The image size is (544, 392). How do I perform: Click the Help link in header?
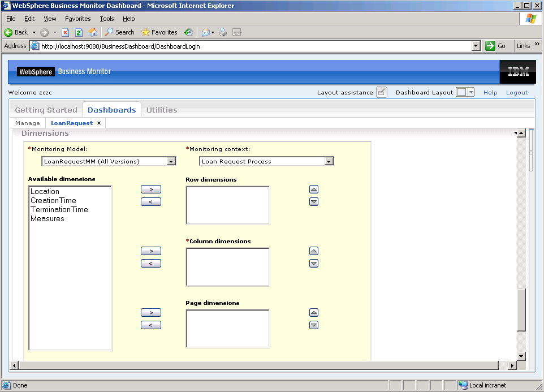pyautogui.click(x=490, y=92)
